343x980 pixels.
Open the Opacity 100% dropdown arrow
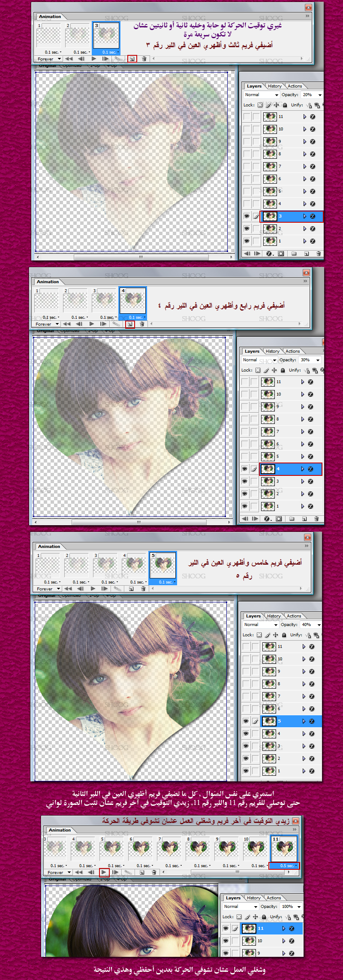[299, 907]
